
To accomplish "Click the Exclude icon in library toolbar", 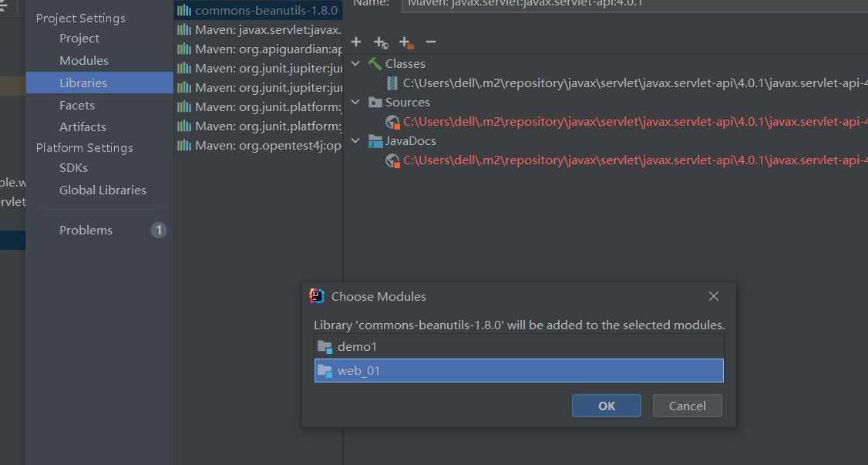I will tap(406, 42).
